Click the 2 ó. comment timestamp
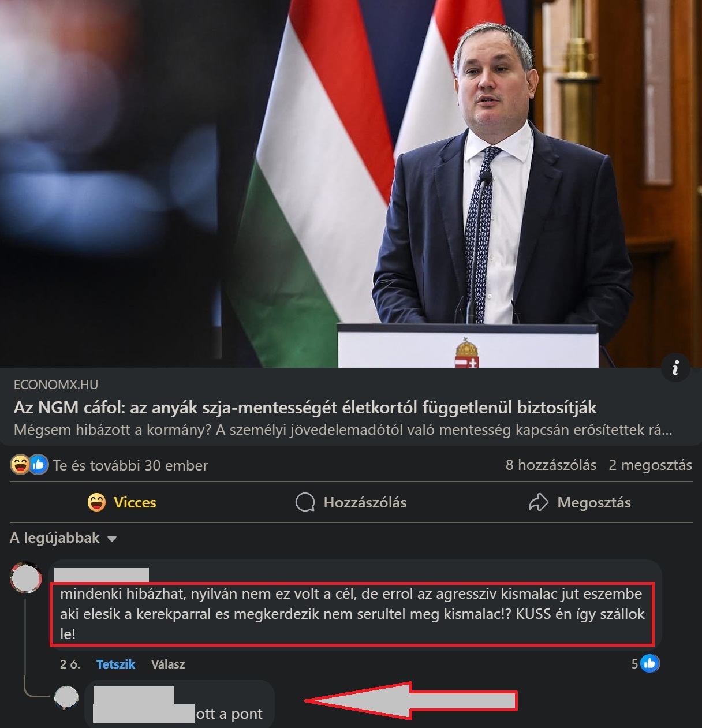Viewport: 702px width, 728px height. point(70,664)
